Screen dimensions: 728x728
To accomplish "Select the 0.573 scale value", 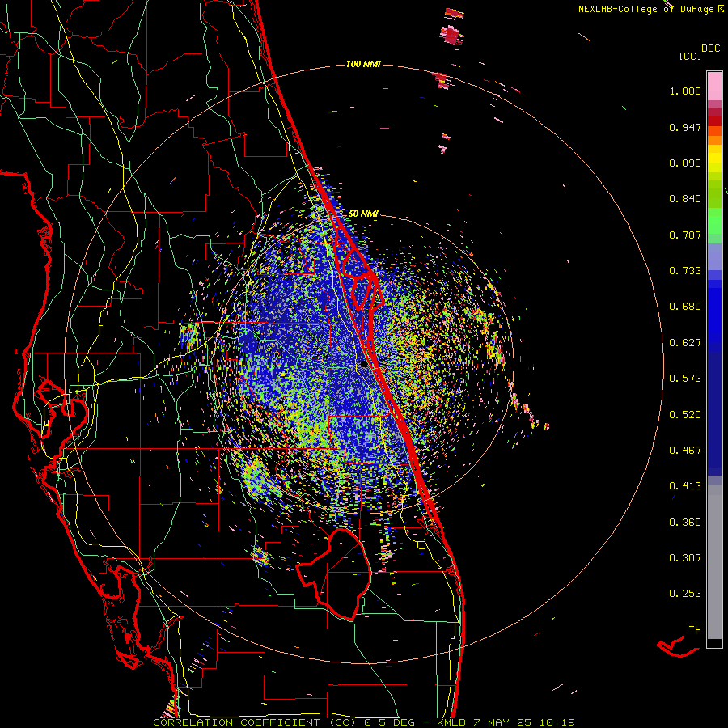I will 685,379.
